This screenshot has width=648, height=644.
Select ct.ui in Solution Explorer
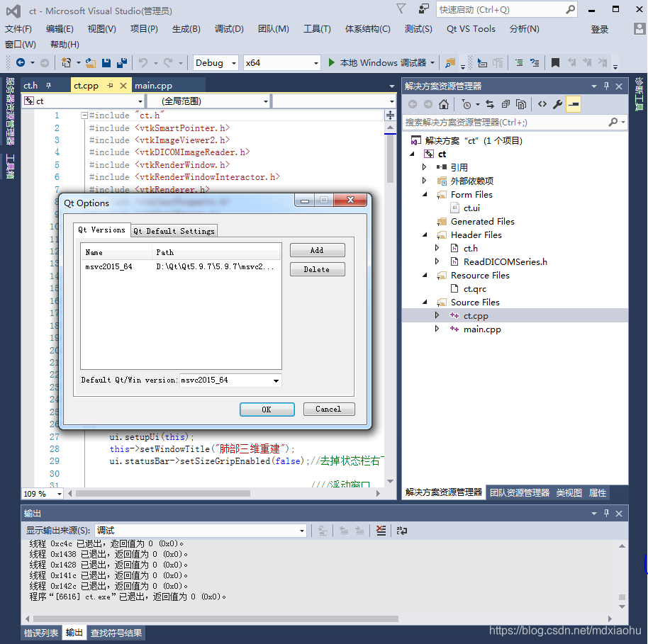click(471, 208)
